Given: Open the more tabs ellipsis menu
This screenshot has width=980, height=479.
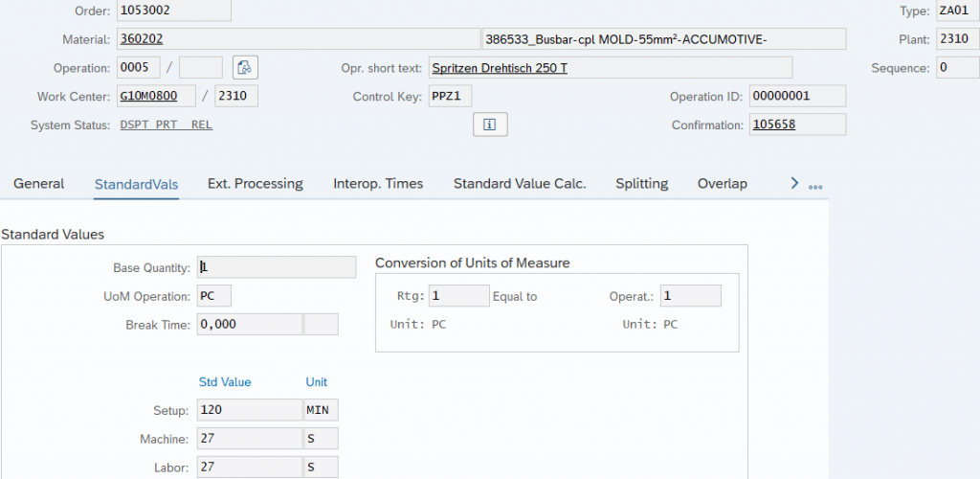Looking at the screenshot, I should point(815,185).
